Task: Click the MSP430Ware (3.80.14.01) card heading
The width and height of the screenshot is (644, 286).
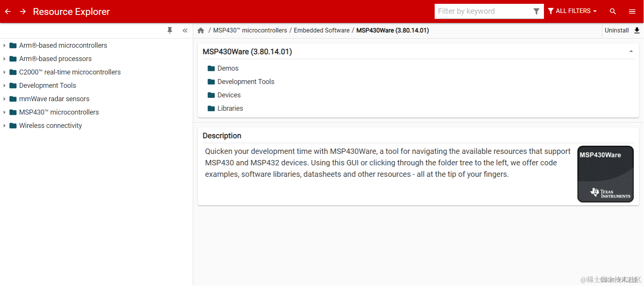Action: tap(247, 52)
